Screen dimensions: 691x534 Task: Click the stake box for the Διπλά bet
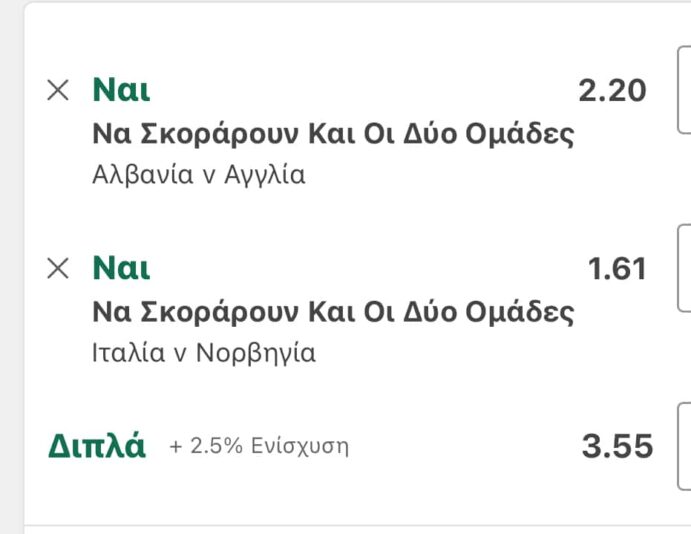click(684, 446)
